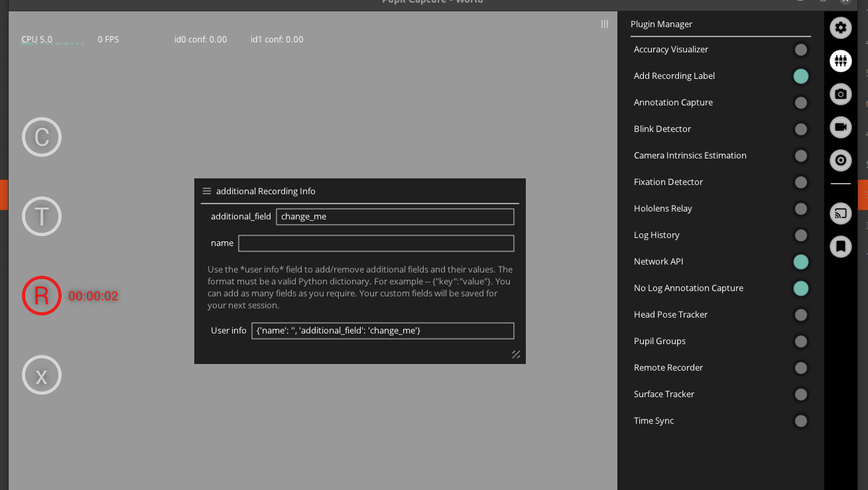868x490 pixels.
Task: Enable Annotation Capture plugin
Action: [801, 103]
